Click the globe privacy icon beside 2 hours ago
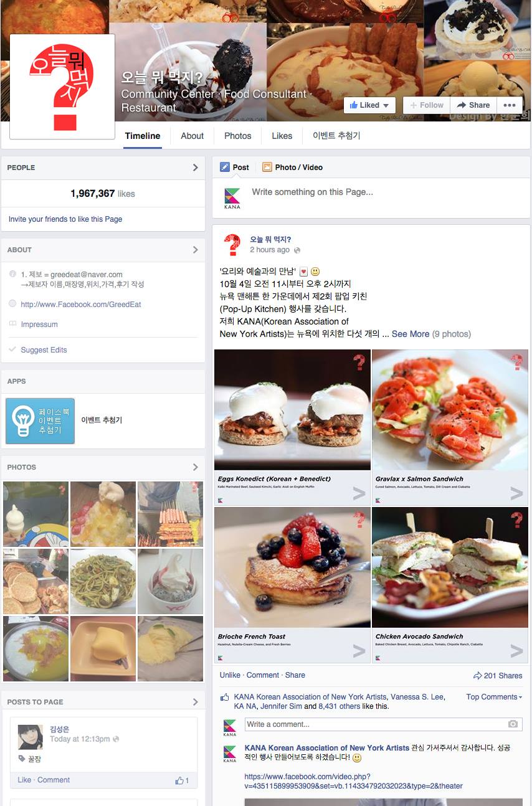The width and height of the screenshot is (532, 806). (x=297, y=250)
